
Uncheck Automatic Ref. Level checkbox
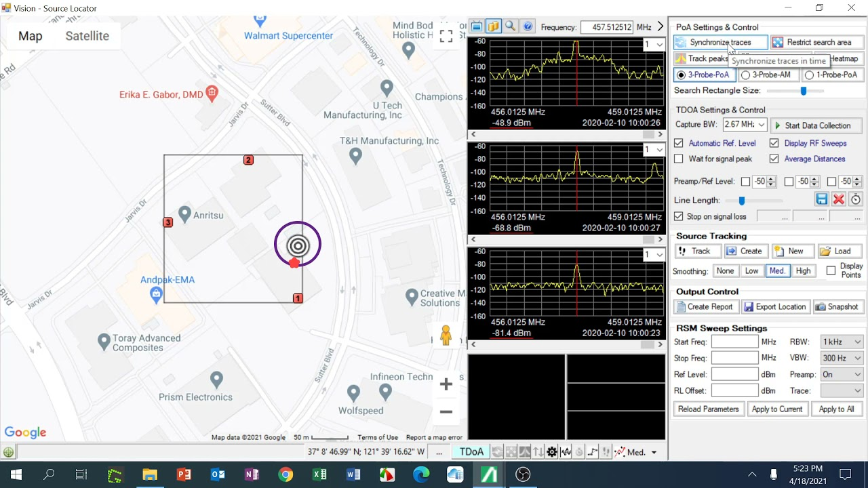tap(679, 143)
